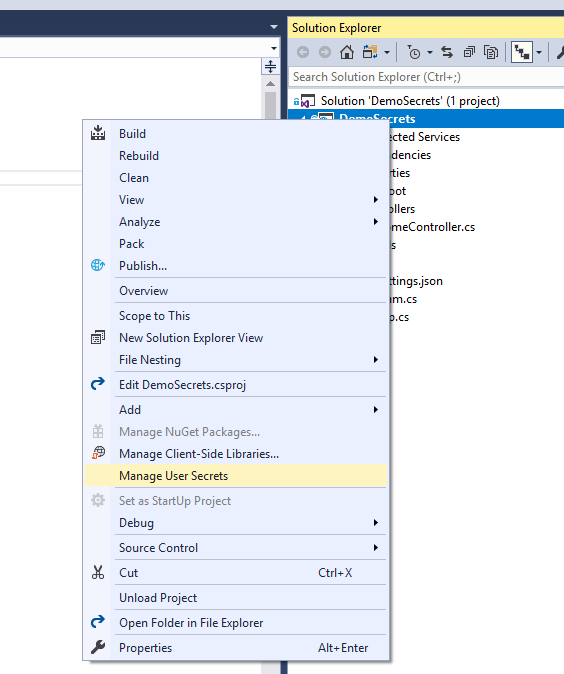Click the editor scrollbar up arrow
564x674 pixels.
[270, 84]
